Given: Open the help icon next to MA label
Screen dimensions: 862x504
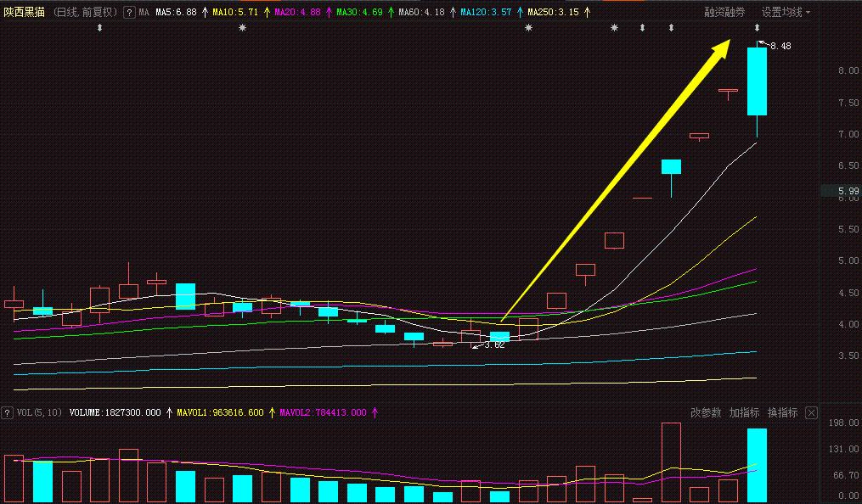Looking at the screenshot, I should tap(129, 12).
